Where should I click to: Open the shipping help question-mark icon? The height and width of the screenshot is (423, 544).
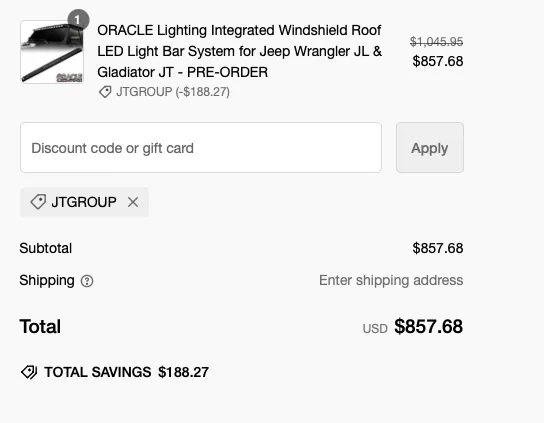(x=87, y=281)
